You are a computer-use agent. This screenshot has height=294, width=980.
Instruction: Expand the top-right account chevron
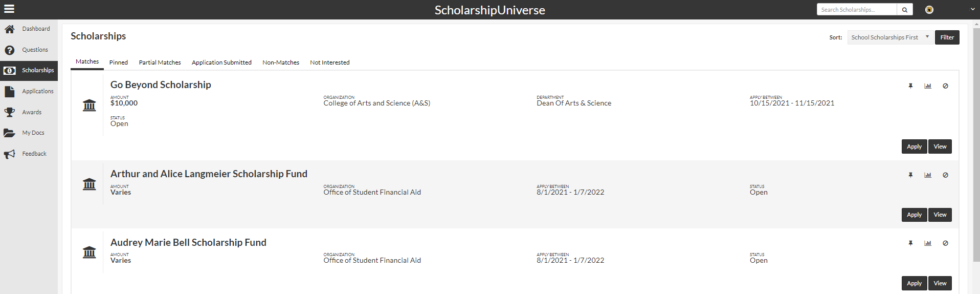972,9
